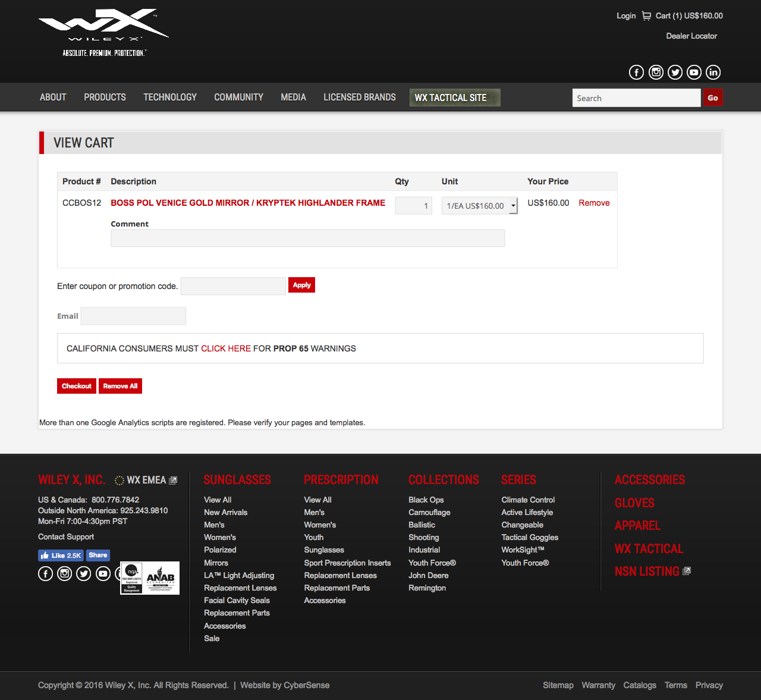This screenshot has width=761, height=700.
Task: Open the ABOUT menu
Action: (x=53, y=98)
